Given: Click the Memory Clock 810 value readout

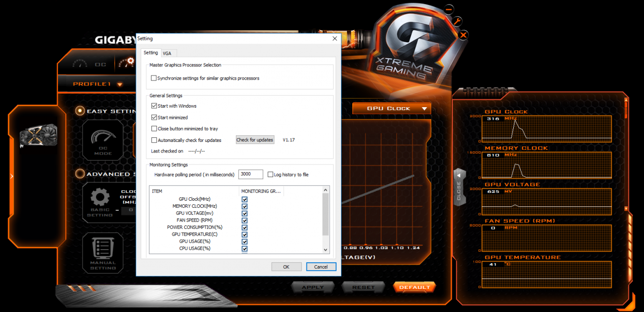Looking at the screenshot, I should 494,155.
